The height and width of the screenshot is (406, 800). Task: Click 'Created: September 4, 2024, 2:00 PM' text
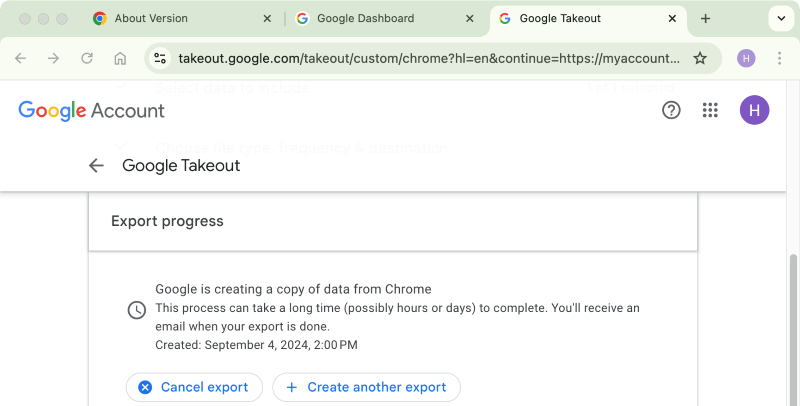[256, 345]
